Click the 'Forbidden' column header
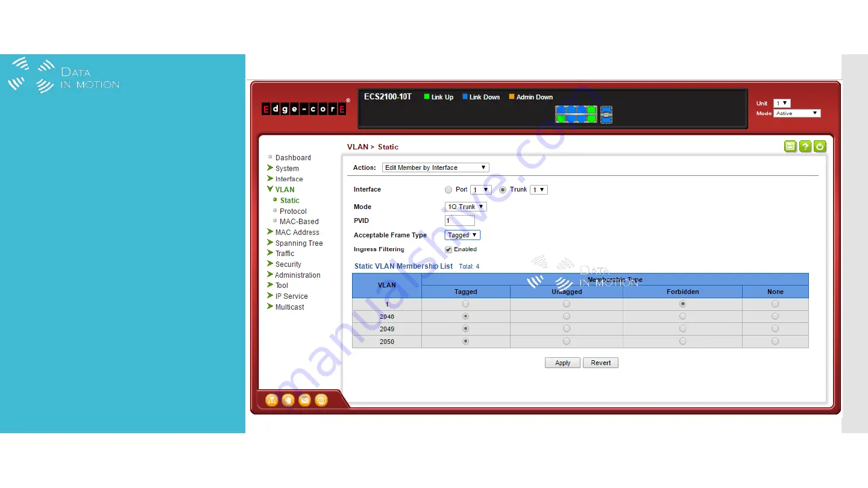Screen dimensions: 868x488 tap(682, 292)
